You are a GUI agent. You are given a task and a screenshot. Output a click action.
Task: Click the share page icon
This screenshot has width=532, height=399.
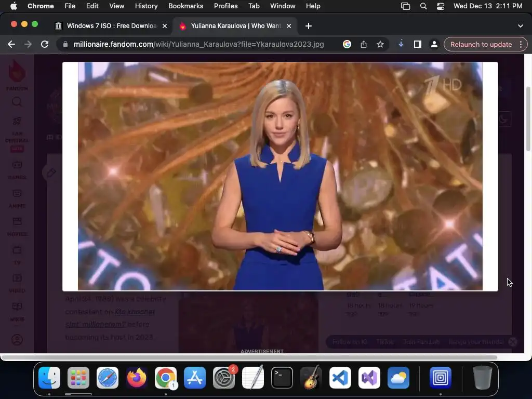tap(363, 44)
